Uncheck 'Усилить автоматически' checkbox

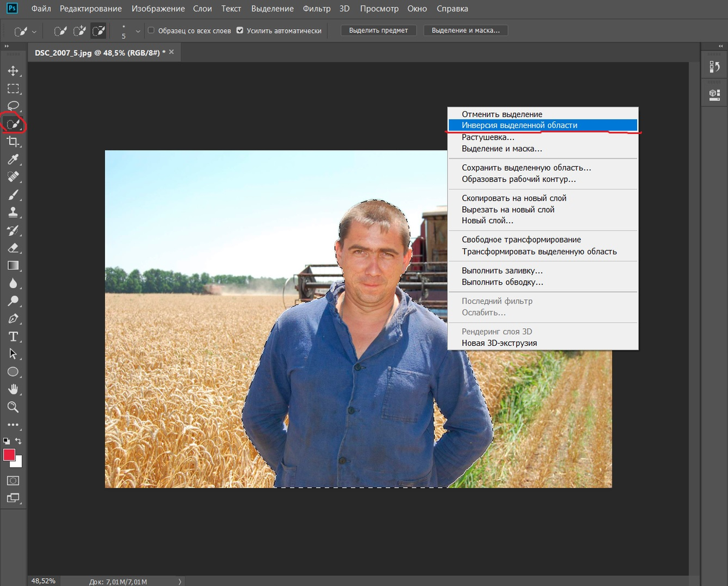tap(240, 30)
